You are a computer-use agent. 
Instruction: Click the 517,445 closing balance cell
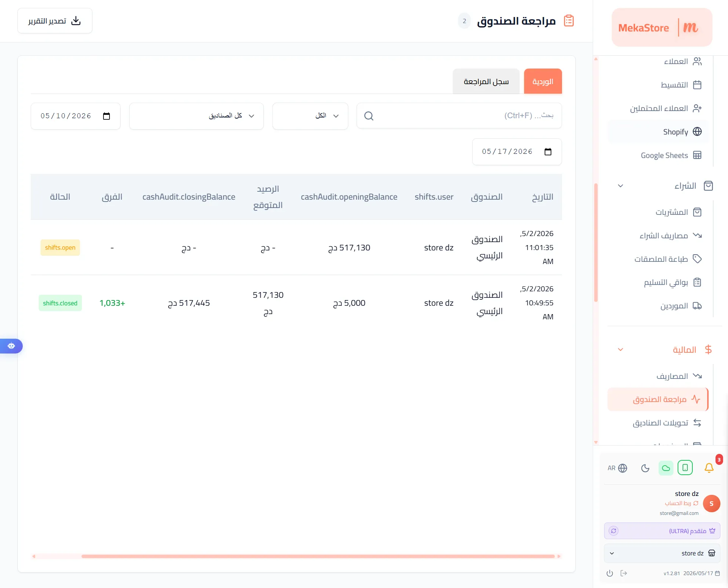point(189,303)
